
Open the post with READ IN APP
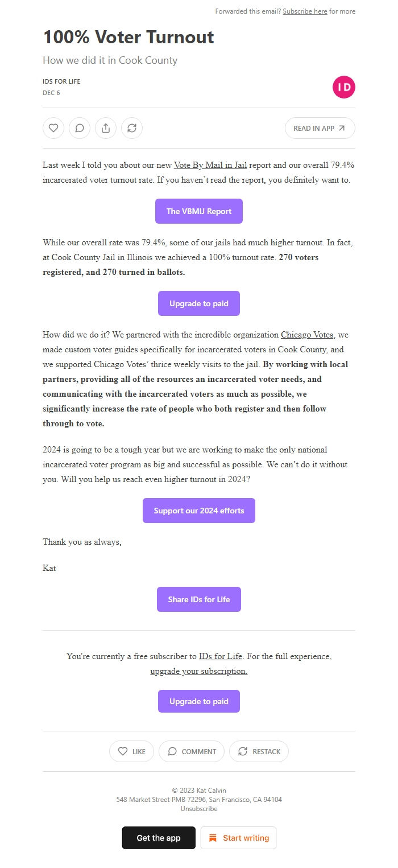point(320,128)
